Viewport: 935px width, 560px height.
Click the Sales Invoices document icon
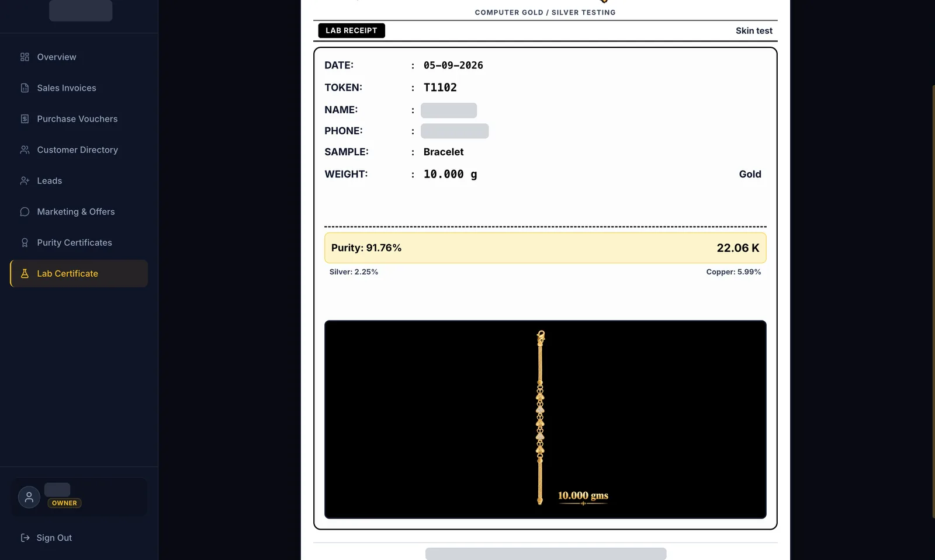pyautogui.click(x=25, y=88)
